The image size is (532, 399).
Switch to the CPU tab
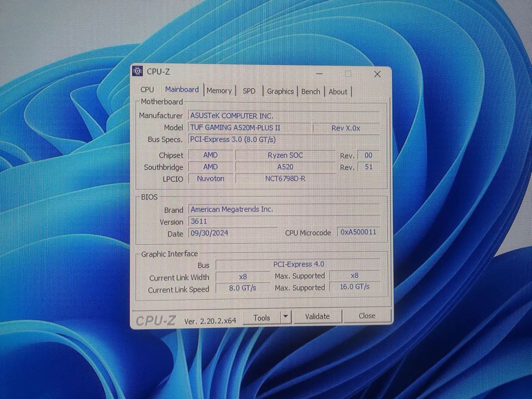click(147, 90)
